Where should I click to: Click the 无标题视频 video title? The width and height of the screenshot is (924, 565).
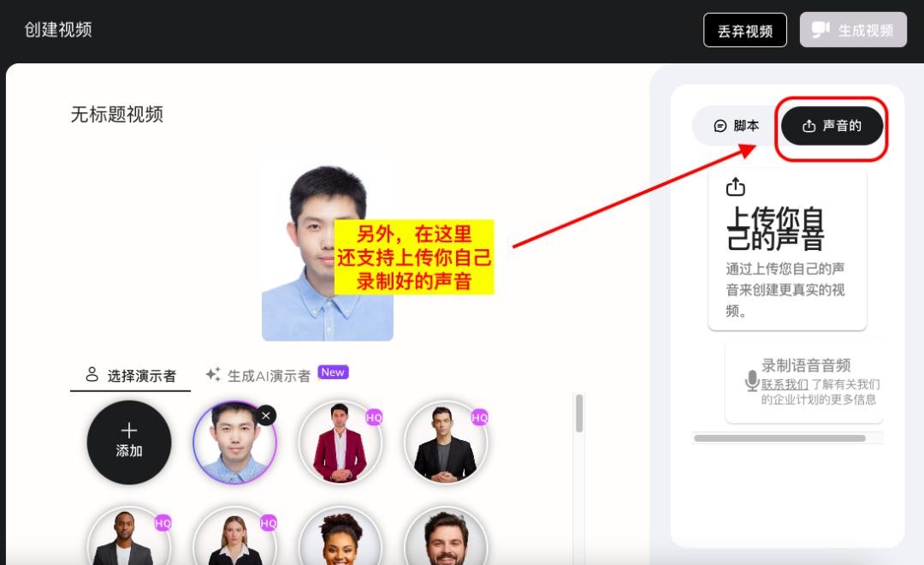(117, 115)
